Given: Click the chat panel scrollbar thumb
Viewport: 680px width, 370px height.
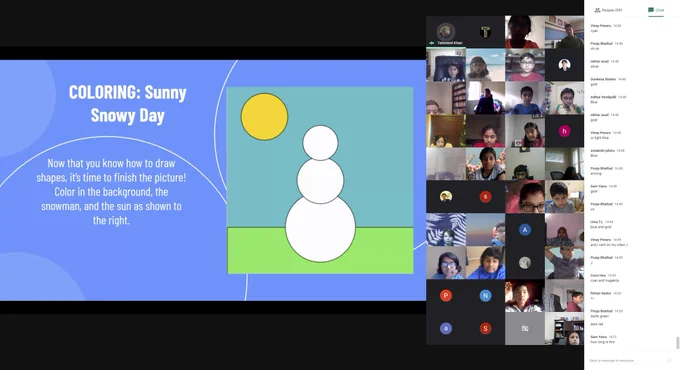Looking at the screenshot, I should coord(677,343).
